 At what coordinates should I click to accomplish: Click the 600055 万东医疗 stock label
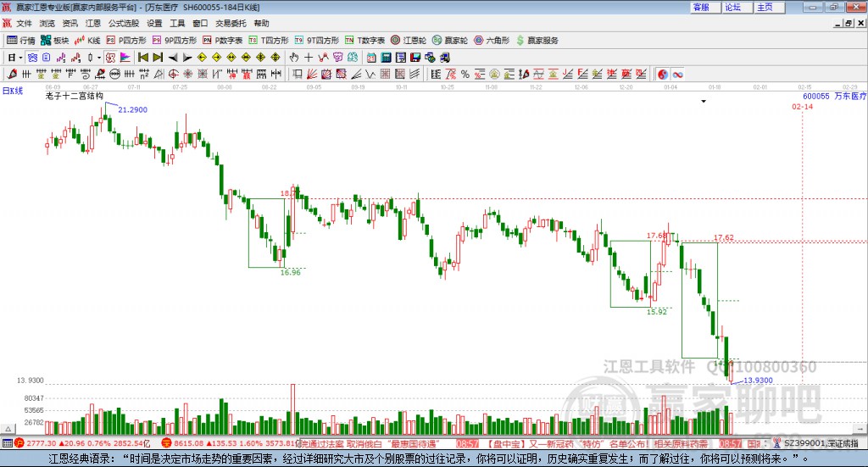point(834,96)
